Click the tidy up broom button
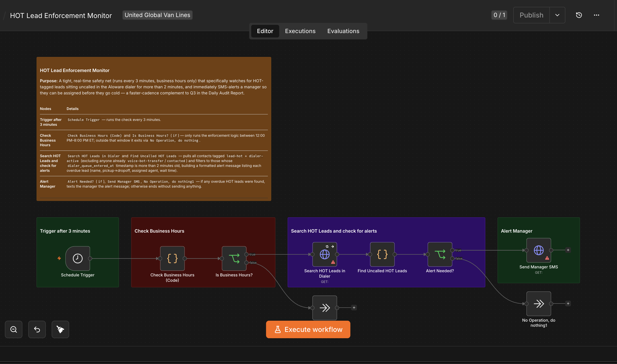617x364 pixels. 60,329
